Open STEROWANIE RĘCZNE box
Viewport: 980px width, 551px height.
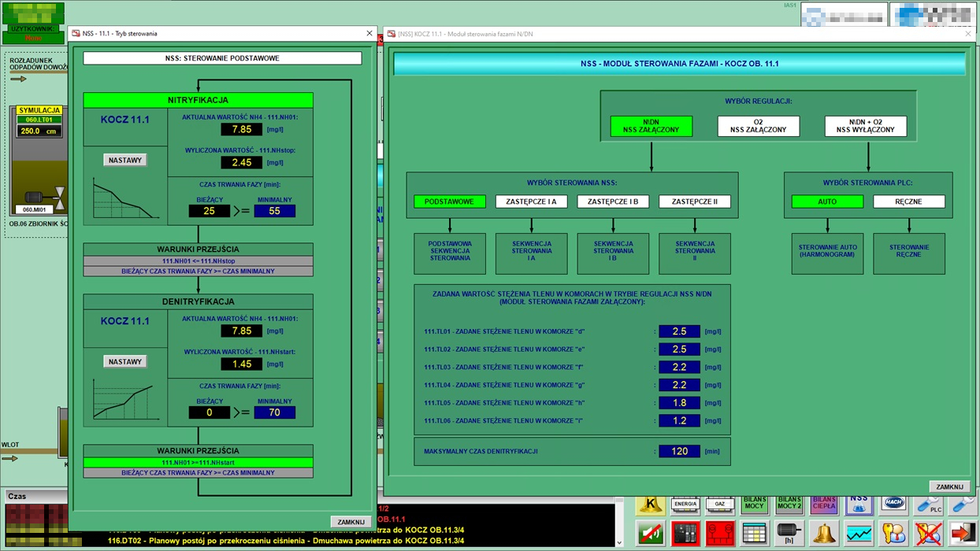(x=909, y=253)
